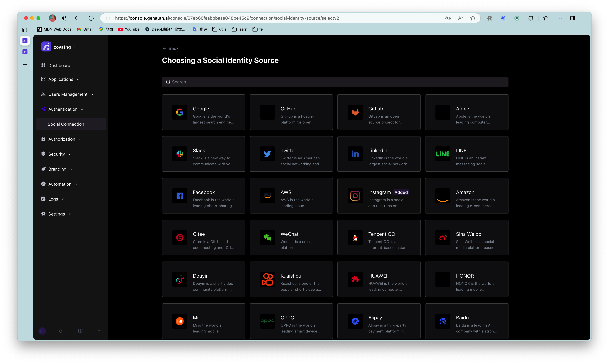Open the browser profile avatar

pos(52,18)
